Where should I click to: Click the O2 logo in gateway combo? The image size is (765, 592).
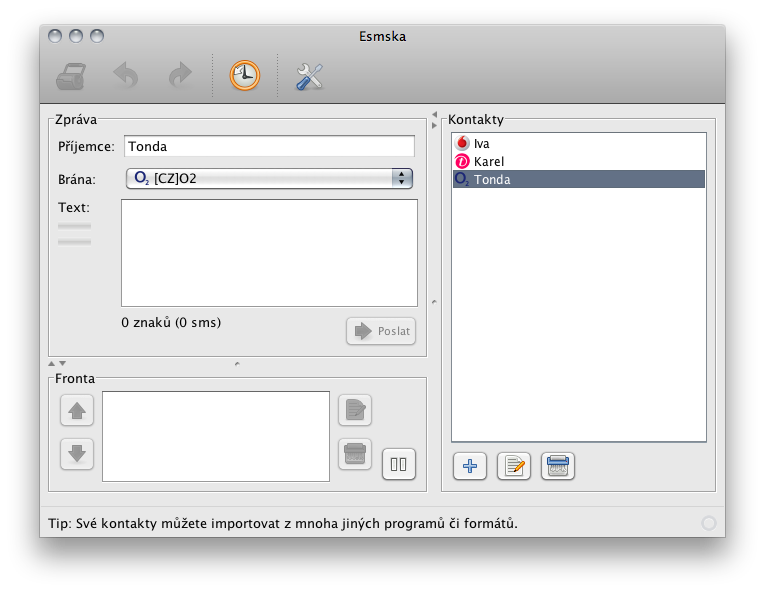click(141, 178)
